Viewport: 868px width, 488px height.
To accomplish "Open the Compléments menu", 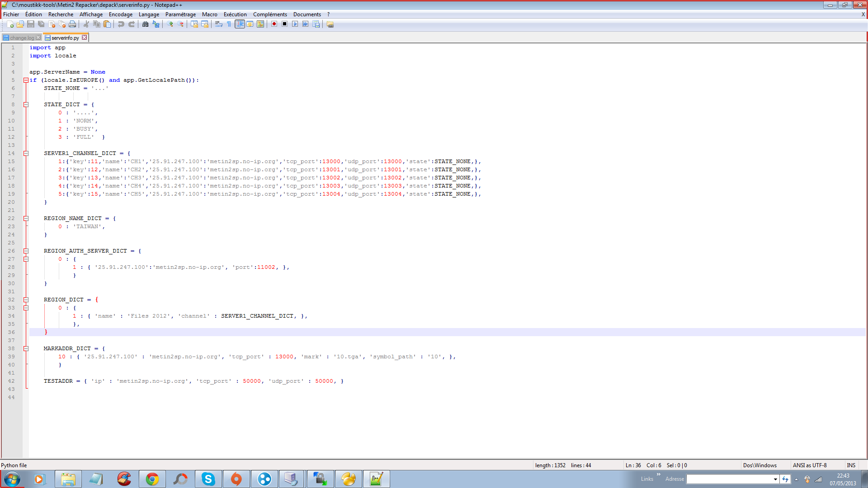I will (270, 14).
